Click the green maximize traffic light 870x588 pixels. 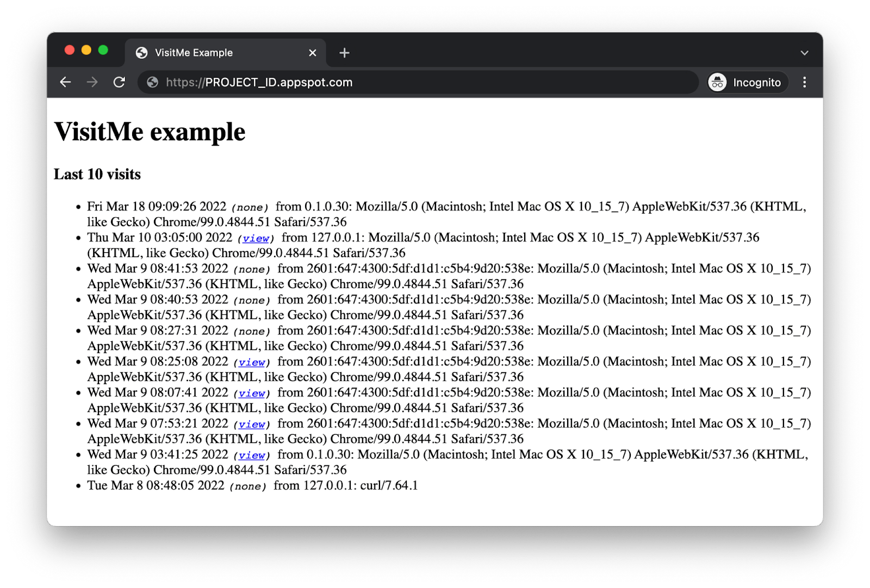coord(104,49)
